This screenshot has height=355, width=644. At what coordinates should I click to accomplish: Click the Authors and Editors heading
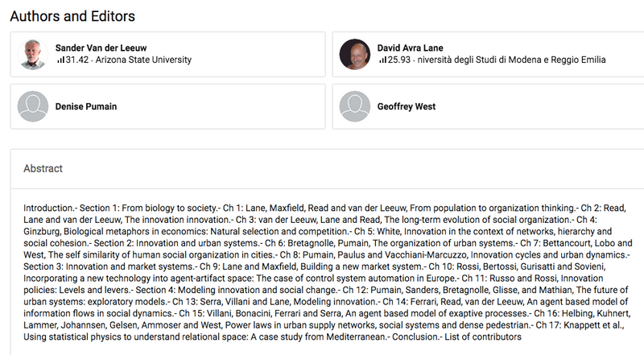pos(72,16)
